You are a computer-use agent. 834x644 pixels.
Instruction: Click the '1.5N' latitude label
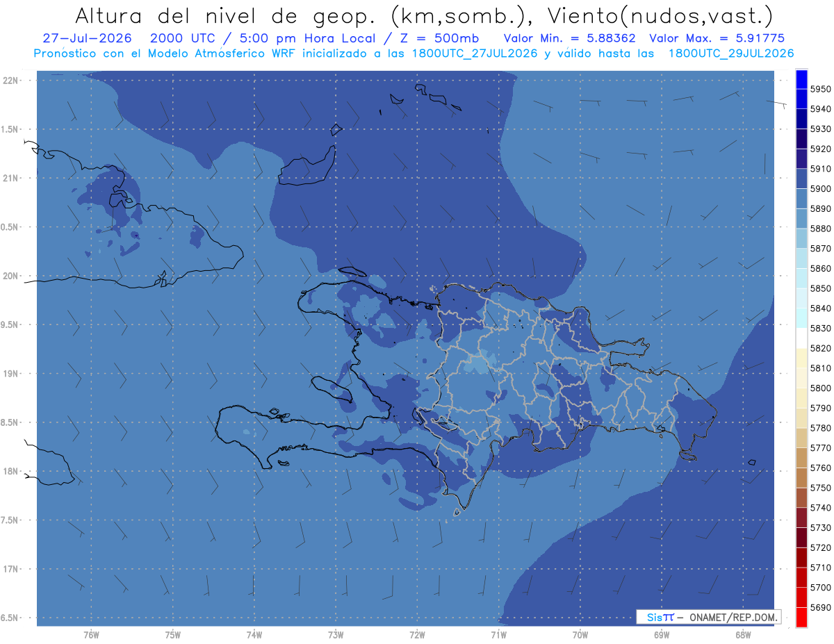click(10, 129)
